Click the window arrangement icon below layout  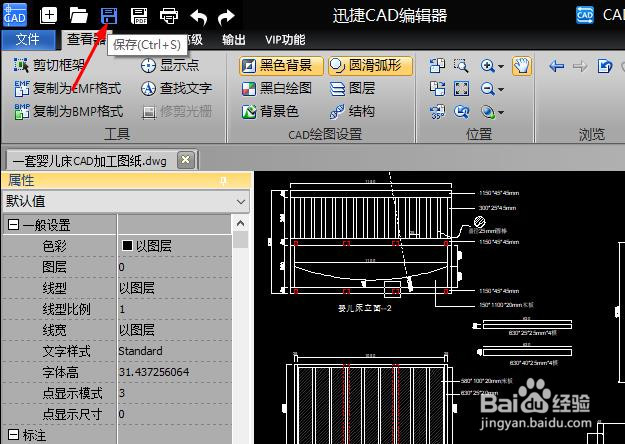coord(437,88)
